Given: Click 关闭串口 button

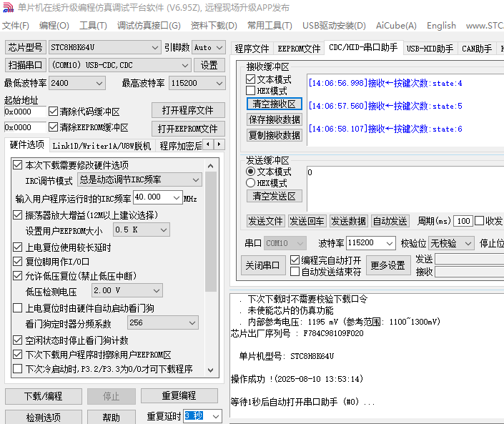Looking at the screenshot, I should pos(262,265).
